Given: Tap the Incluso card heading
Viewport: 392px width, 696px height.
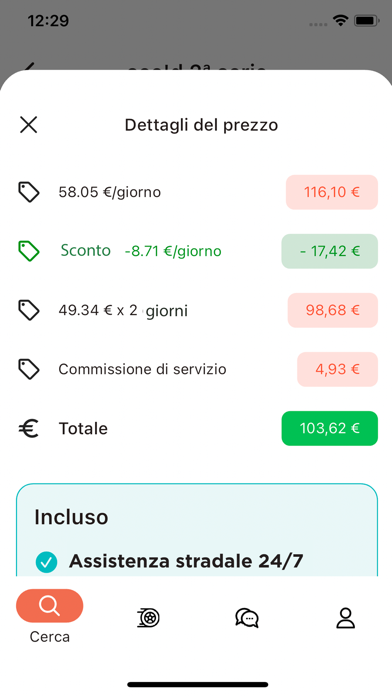Looking at the screenshot, I should click(71, 517).
